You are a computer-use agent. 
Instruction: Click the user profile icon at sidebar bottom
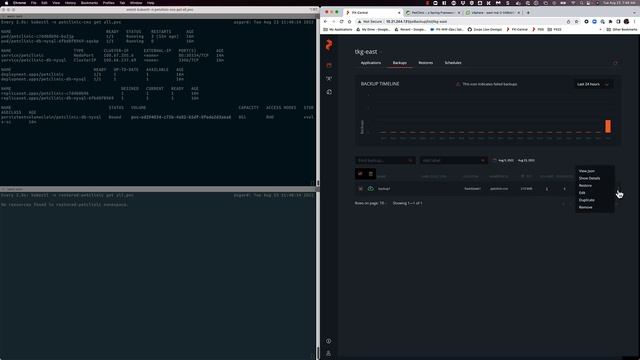pos(329,353)
